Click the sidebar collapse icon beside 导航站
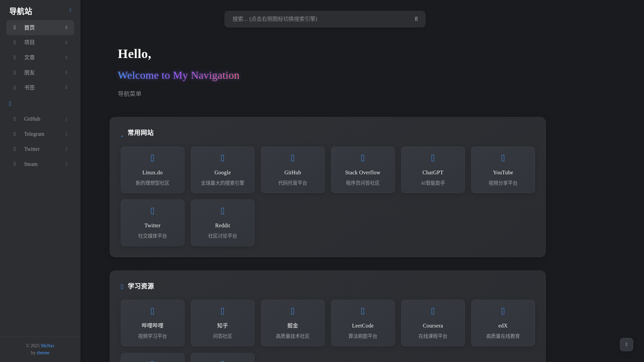This screenshot has width=644, height=362. point(70,10)
